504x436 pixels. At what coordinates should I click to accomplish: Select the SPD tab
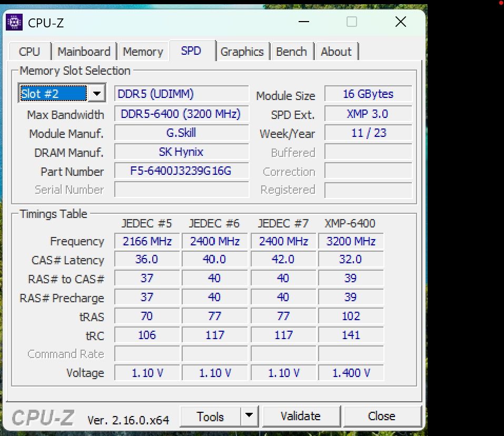(191, 51)
